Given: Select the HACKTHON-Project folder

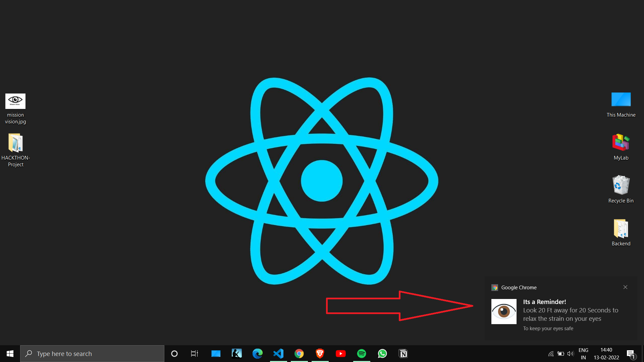Looking at the screenshot, I should pyautogui.click(x=15, y=143).
